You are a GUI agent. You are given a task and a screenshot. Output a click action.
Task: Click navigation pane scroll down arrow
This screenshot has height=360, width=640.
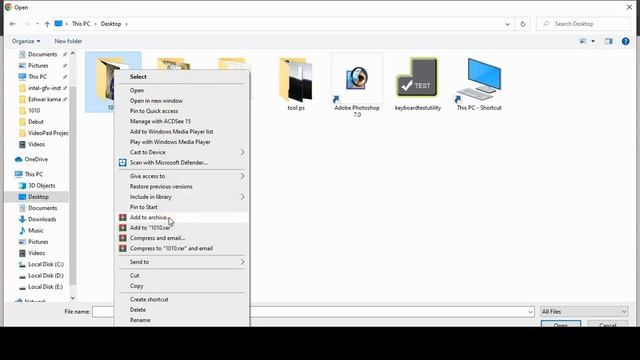point(73,298)
